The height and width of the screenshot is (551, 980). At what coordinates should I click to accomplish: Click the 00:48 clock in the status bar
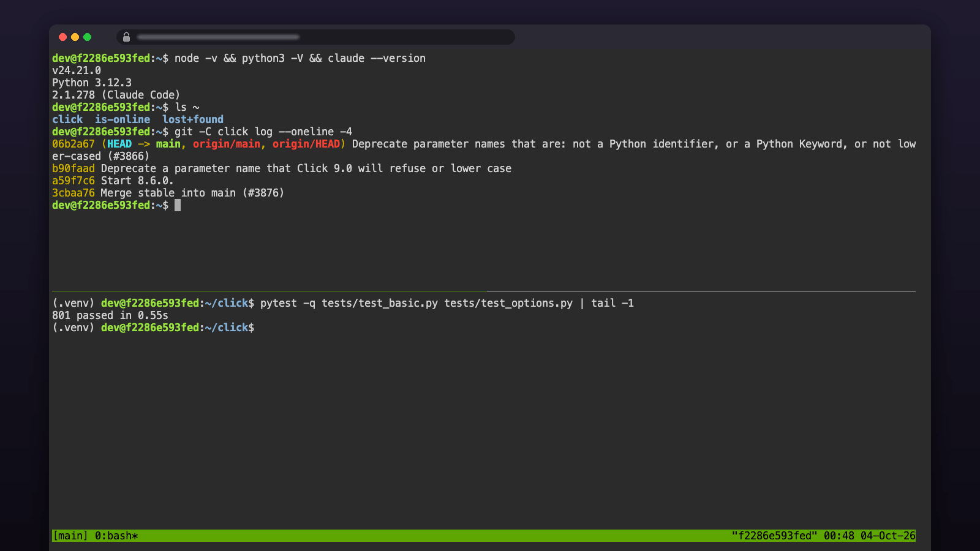click(x=839, y=536)
